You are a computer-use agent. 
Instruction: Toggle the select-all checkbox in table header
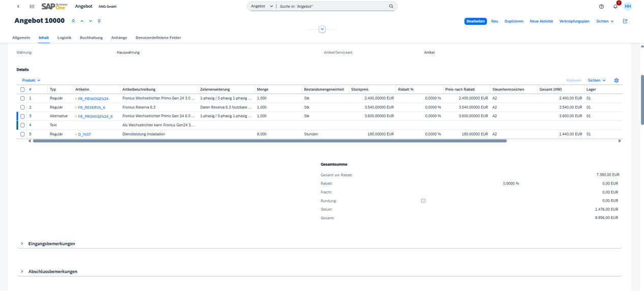(x=22, y=89)
